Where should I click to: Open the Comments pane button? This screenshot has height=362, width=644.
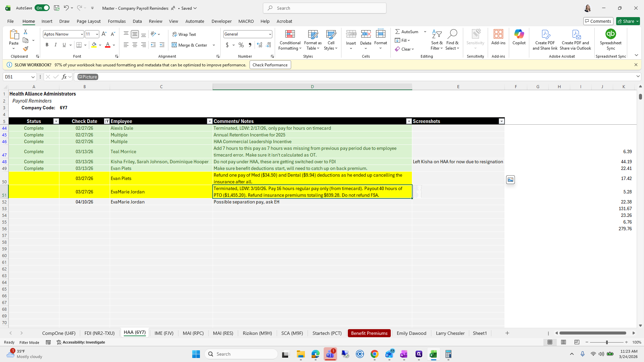(x=598, y=21)
